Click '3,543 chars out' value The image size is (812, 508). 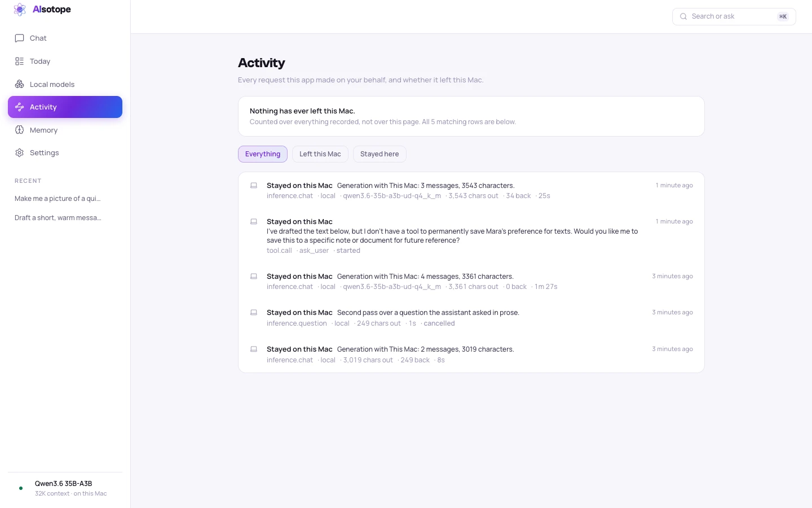tap(474, 196)
